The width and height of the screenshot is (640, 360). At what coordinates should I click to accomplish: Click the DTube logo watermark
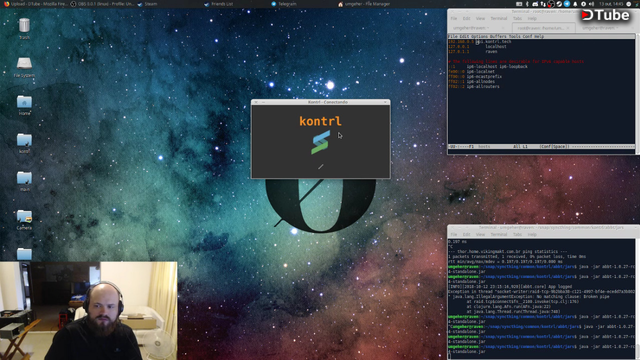point(605,15)
